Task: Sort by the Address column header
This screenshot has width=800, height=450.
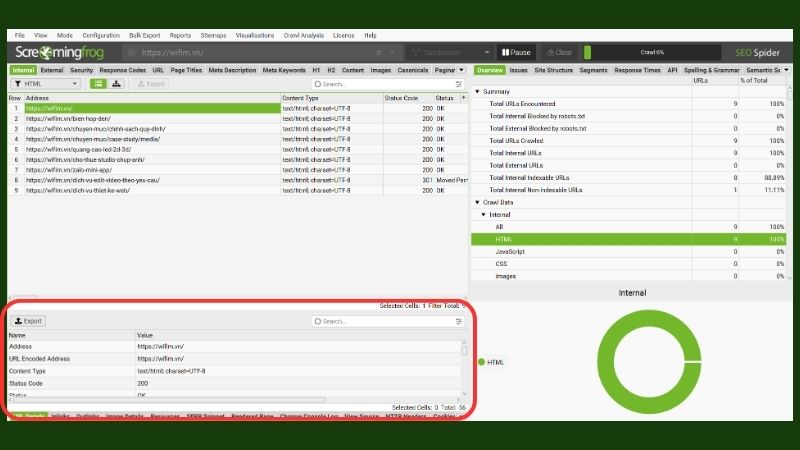Action: pyautogui.click(x=153, y=97)
